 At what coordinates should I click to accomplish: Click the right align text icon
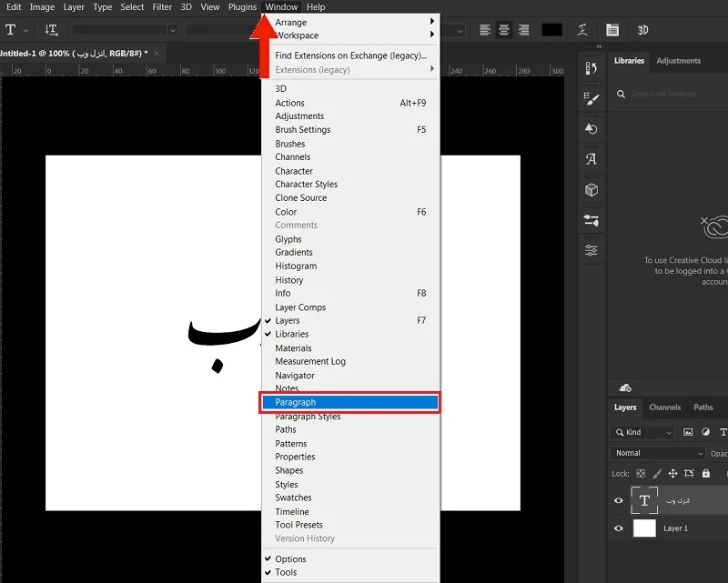tap(523, 30)
